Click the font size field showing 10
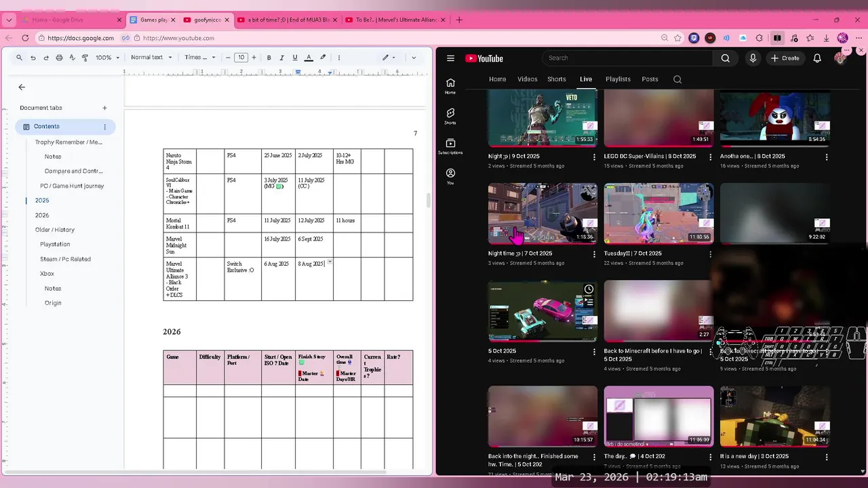The height and width of the screenshot is (488, 868). click(x=241, y=58)
